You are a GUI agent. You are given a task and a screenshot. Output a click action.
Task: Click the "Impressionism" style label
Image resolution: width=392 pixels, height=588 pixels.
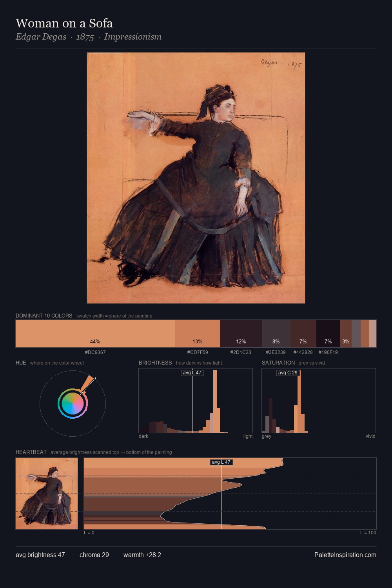click(x=133, y=37)
